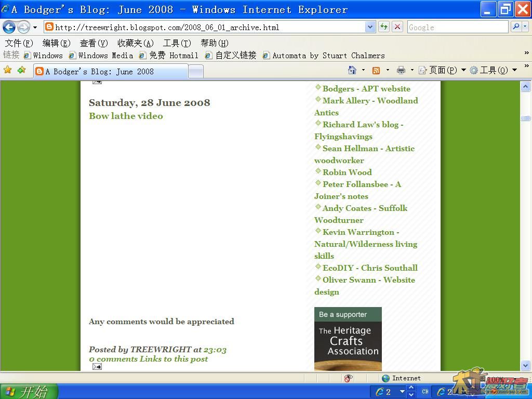Expand the address bar URL dropdown

tap(370, 27)
